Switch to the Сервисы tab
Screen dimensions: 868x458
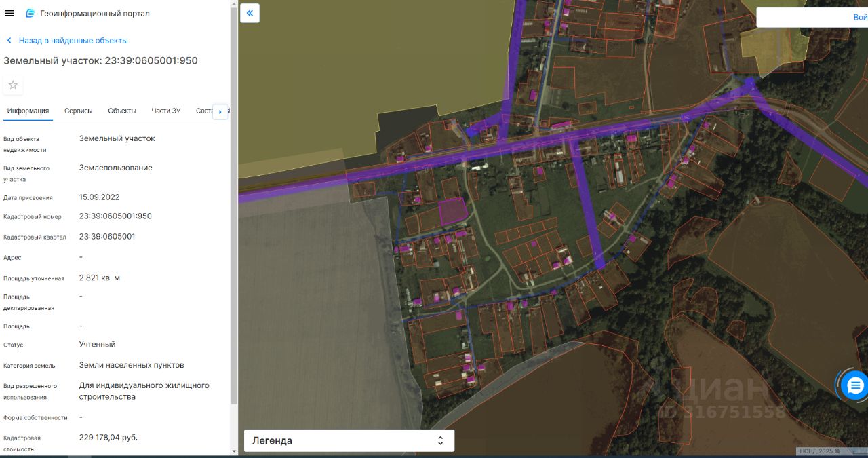pyautogui.click(x=79, y=111)
